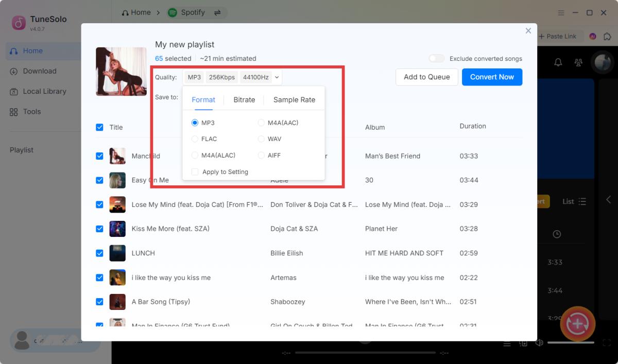Image resolution: width=618 pixels, height=364 pixels.
Task: Click the clock duration column icon
Action: click(557, 234)
